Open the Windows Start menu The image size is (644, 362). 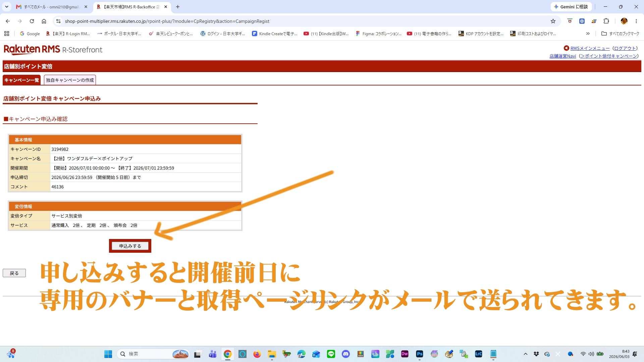click(108, 354)
